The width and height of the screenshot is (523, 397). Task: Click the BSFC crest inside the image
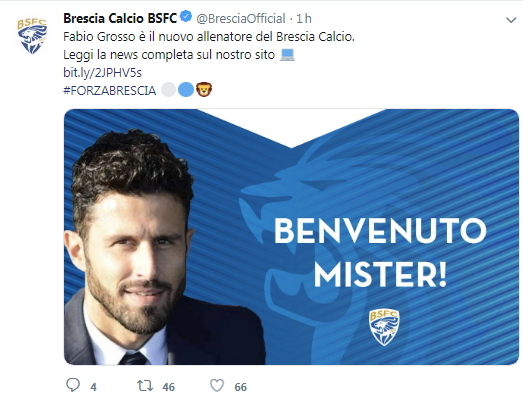pos(384,327)
